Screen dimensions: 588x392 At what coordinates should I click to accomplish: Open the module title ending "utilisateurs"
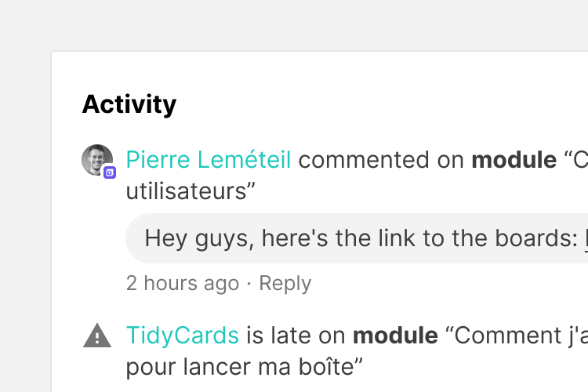pyautogui.click(x=191, y=191)
